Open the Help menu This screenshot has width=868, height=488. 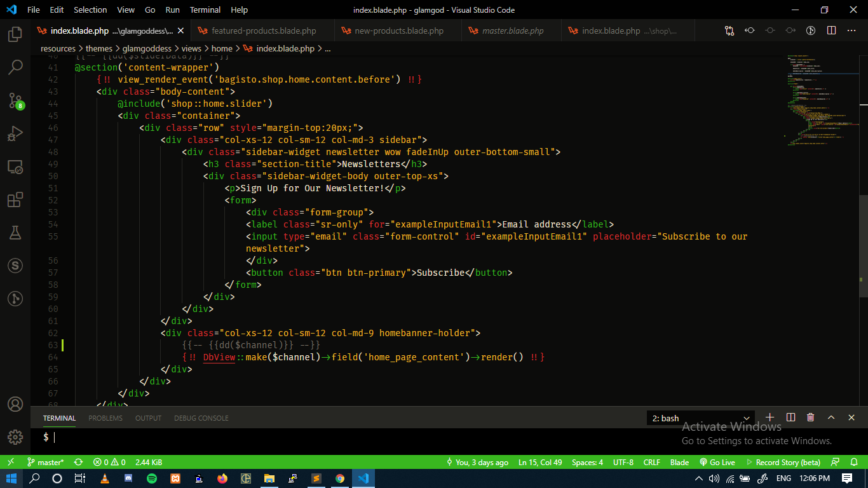point(240,10)
